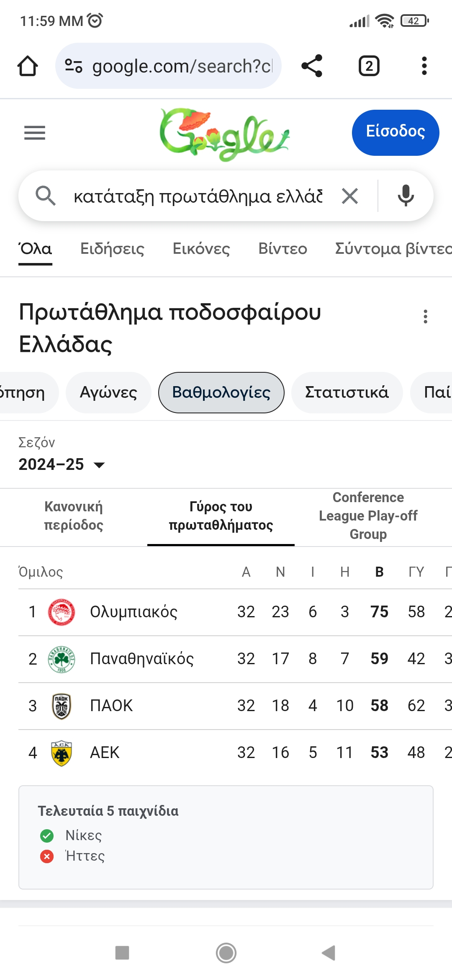The height and width of the screenshot is (980, 452).
Task: Switch to the Ειδήσεις search tab
Action: (112, 249)
